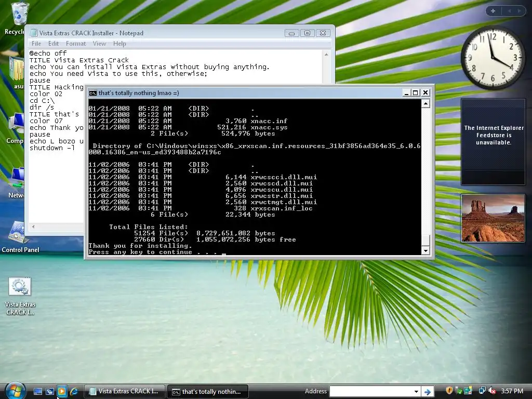Click inside the taskbar Address input field
Viewport: 532px width, 399px height.
(371, 392)
